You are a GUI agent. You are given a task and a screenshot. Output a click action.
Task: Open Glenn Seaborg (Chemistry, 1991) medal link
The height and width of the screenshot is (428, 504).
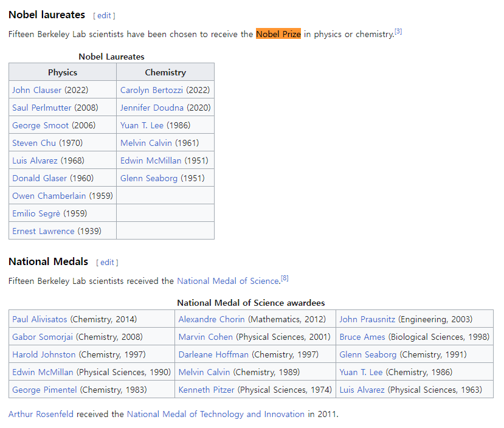368,354
